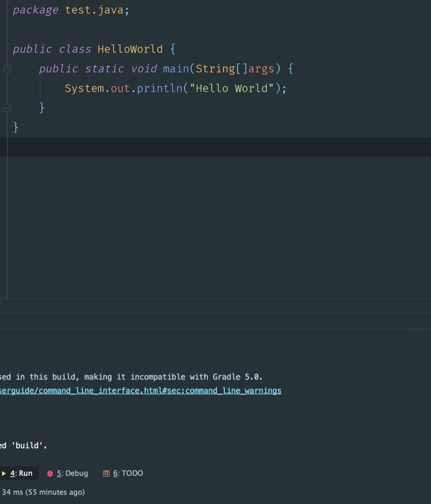The width and height of the screenshot is (431, 504).
Task: Click the String[] parameter type
Action: 221,69
